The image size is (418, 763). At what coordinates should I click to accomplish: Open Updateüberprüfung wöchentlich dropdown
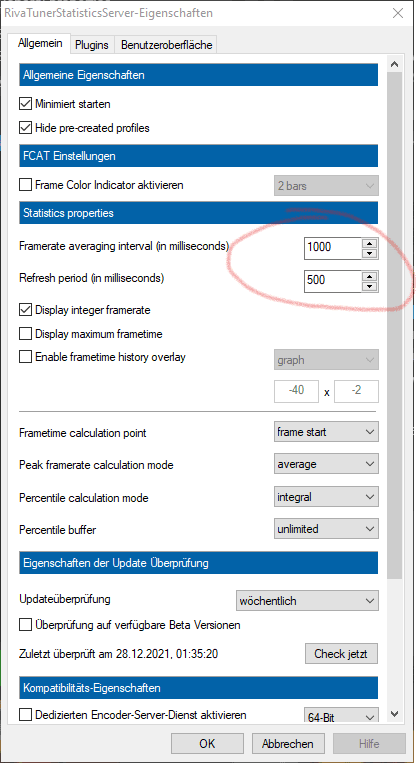pyautogui.click(x=307, y=600)
